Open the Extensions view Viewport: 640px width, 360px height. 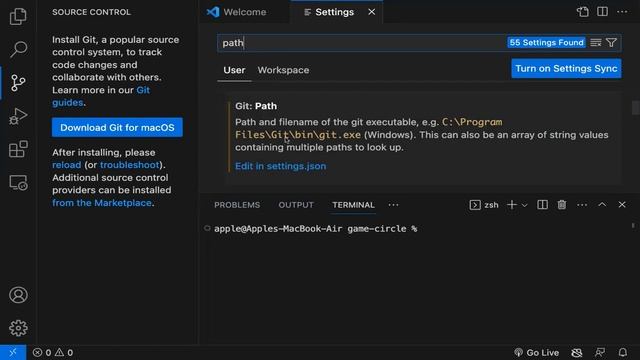click(x=18, y=149)
